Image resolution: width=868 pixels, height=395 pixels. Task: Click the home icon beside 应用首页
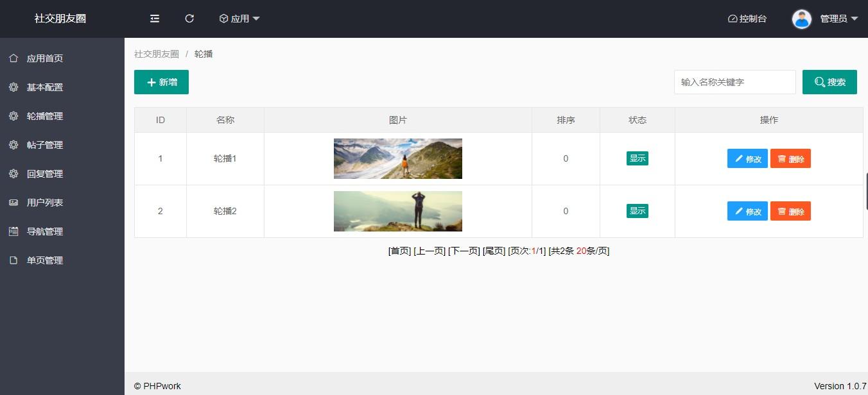13,58
